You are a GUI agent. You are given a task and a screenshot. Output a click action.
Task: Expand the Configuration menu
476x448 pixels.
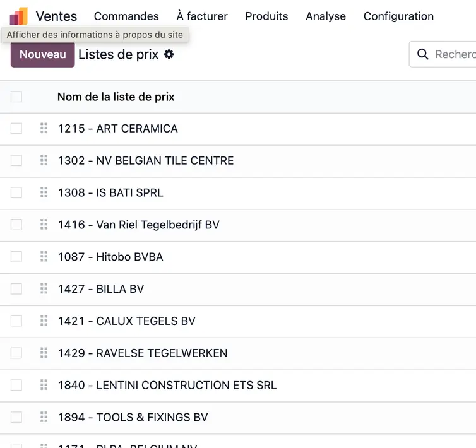pyautogui.click(x=398, y=16)
